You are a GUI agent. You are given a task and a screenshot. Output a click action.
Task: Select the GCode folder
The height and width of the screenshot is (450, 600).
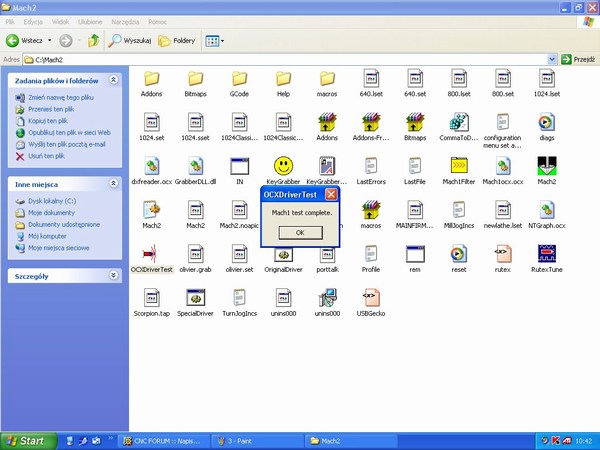(x=240, y=84)
